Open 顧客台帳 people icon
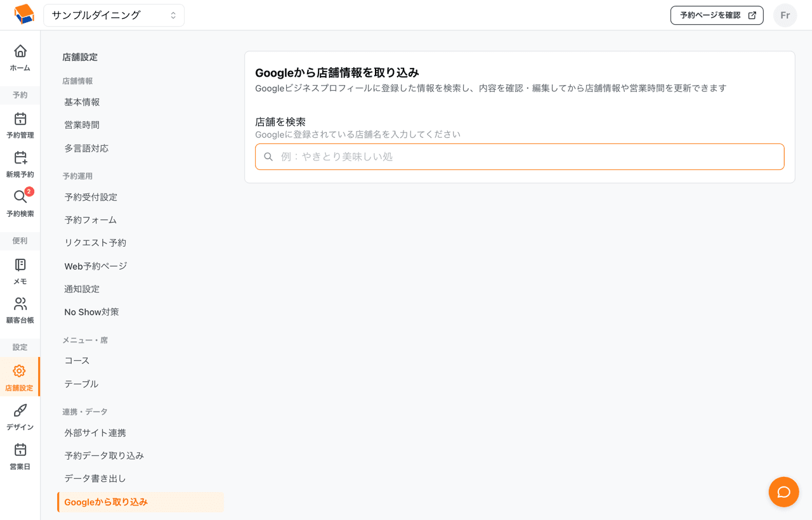Image resolution: width=812 pixels, height=520 pixels. click(x=20, y=304)
